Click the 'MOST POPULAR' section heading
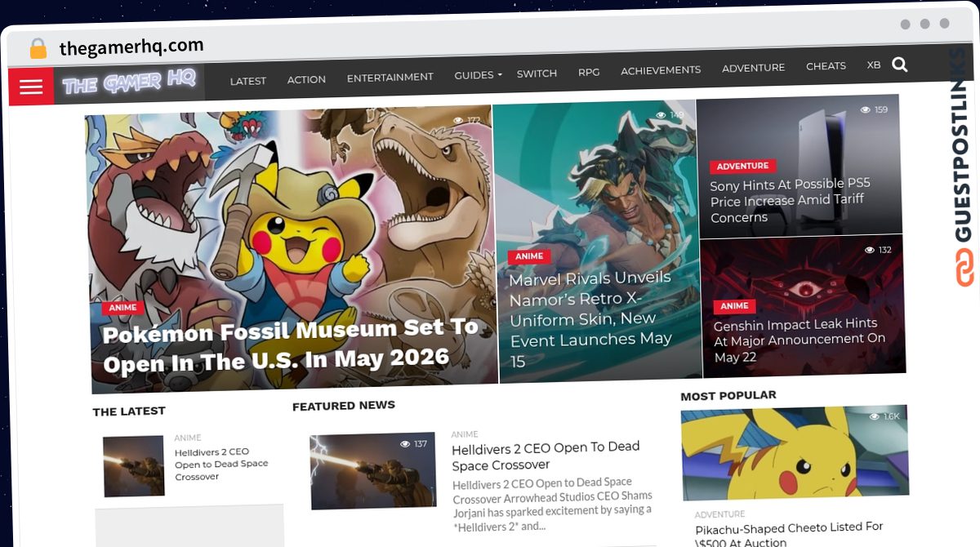This screenshot has width=980, height=547. tap(728, 395)
